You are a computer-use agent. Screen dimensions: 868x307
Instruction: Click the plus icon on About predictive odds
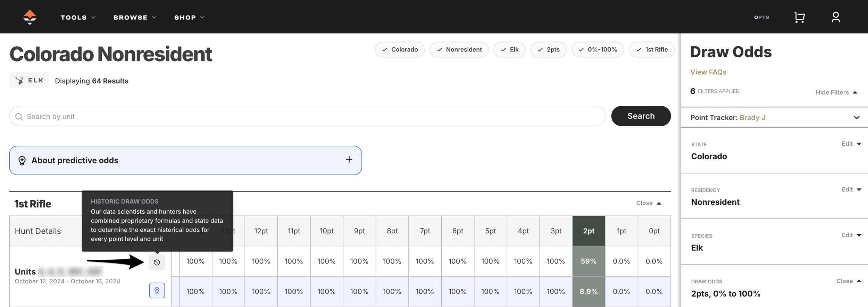pos(349,160)
